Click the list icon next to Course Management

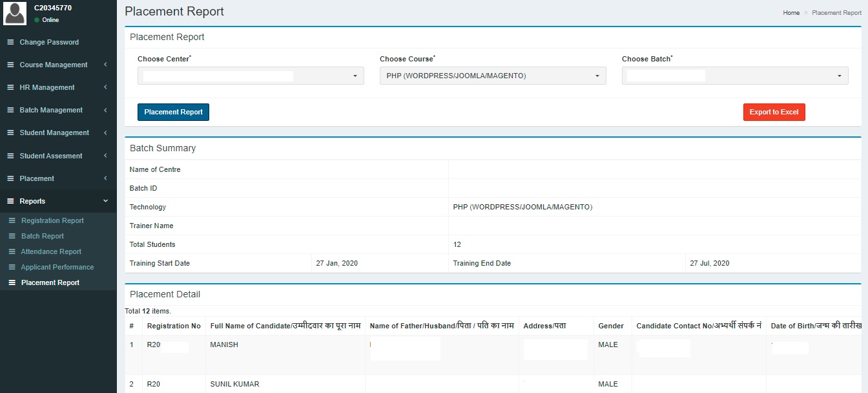coord(10,65)
